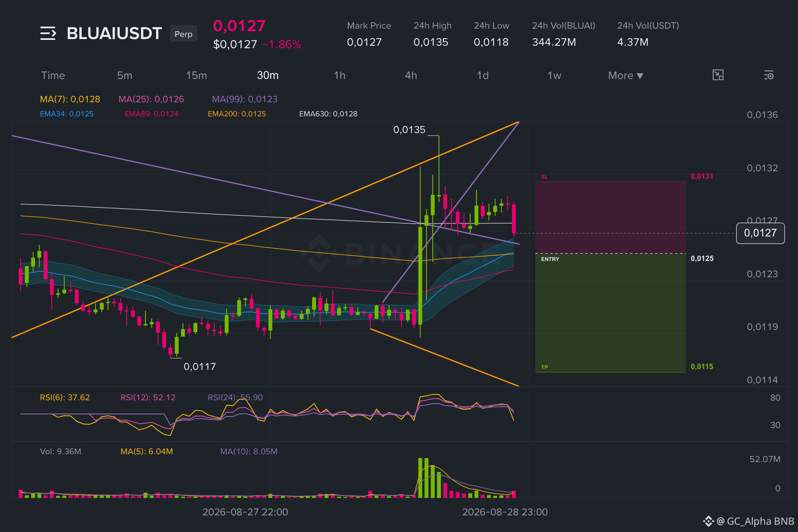Click the 24h Low value 0,0118

tap(491, 42)
